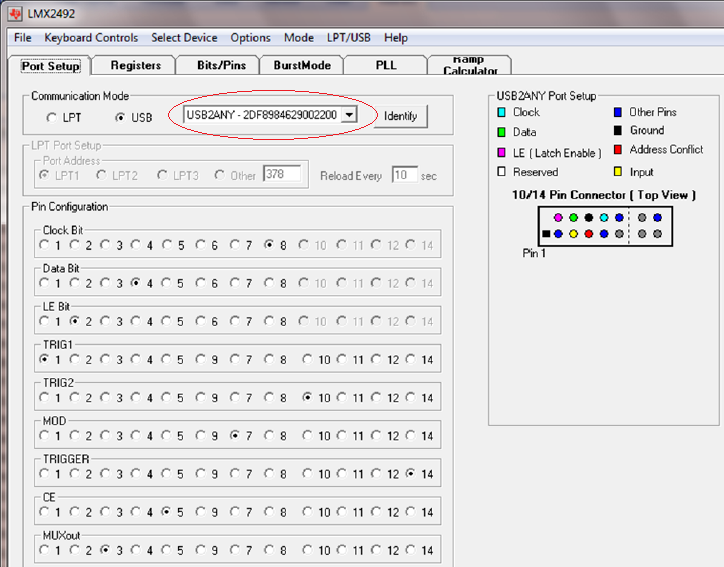Click the yellow Input legend swatch

click(x=618, y=172)
